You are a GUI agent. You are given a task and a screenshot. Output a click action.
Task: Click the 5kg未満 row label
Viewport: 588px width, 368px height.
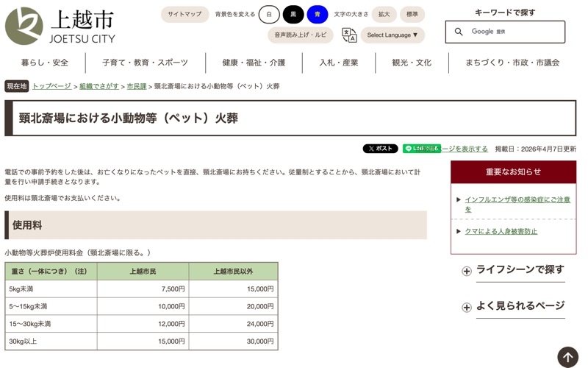click(21, 289)
